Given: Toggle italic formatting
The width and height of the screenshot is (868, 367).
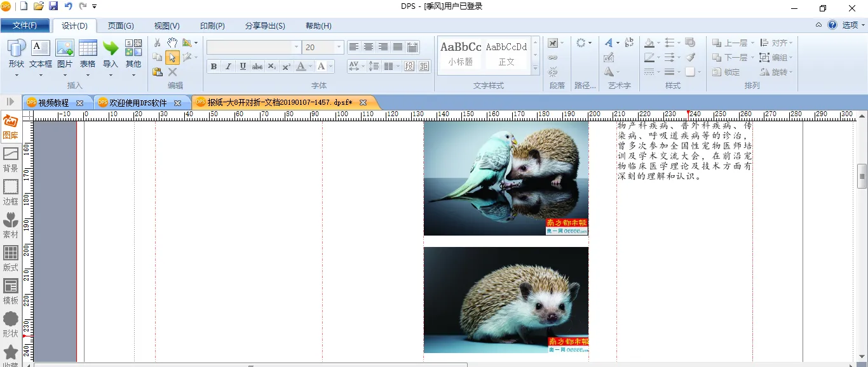Looking at the screenshot, I should pyautogui.click(x=228, y=67).
